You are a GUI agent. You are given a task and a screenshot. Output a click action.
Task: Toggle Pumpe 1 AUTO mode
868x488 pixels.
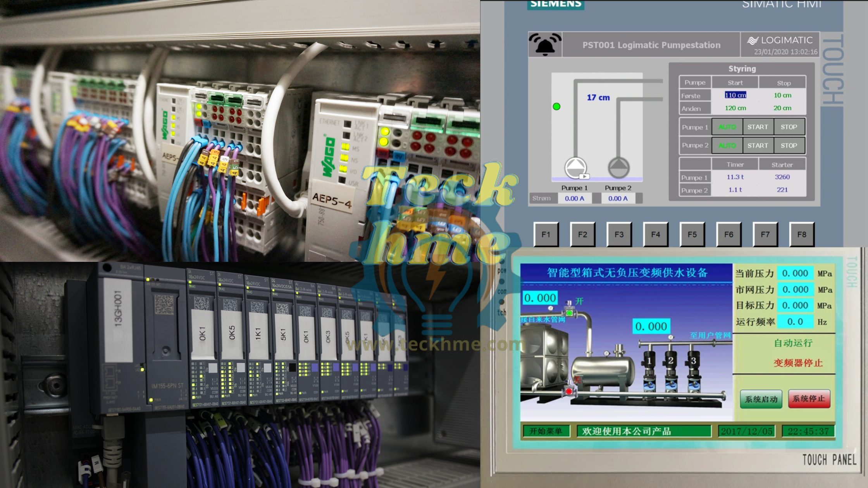727,127
